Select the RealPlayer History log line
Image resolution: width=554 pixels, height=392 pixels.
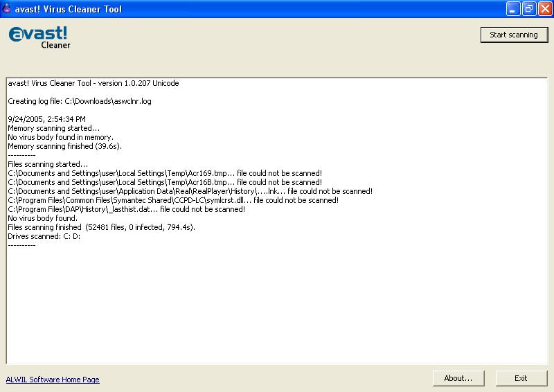(x=190, y=191)
